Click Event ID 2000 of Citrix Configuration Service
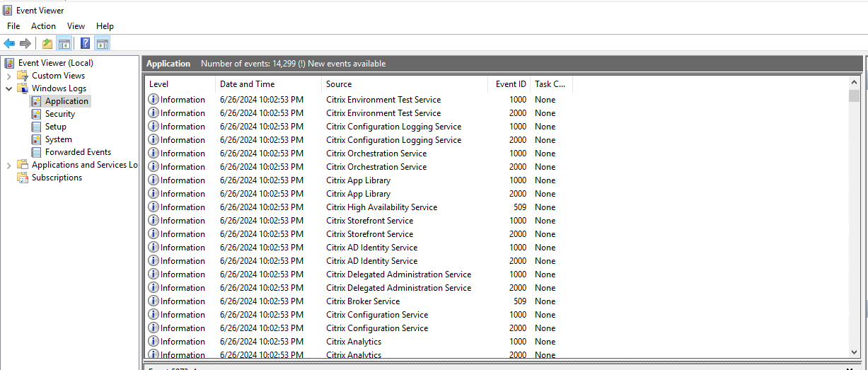The height and width of the screenshot is (370, 868). click(x=518, y=328)
